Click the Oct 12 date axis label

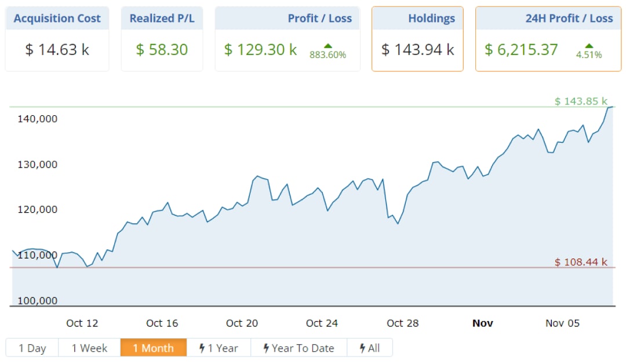tap(82, 323)
